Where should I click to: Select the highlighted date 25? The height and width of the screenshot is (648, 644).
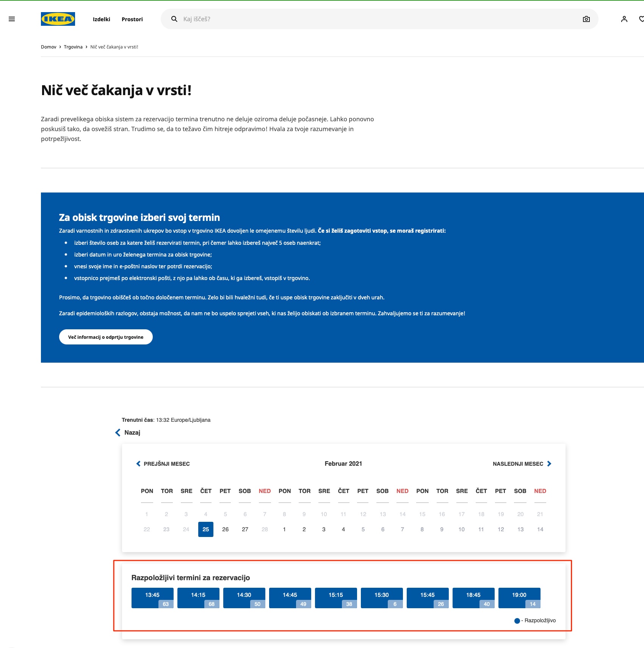point(206,529)
